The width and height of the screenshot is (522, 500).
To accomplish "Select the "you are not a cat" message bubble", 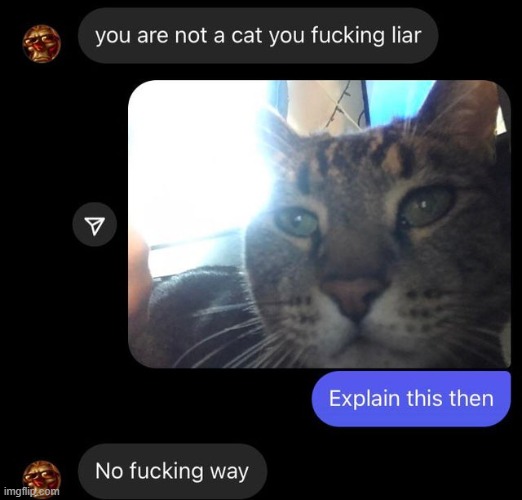I will click(258, 36).
